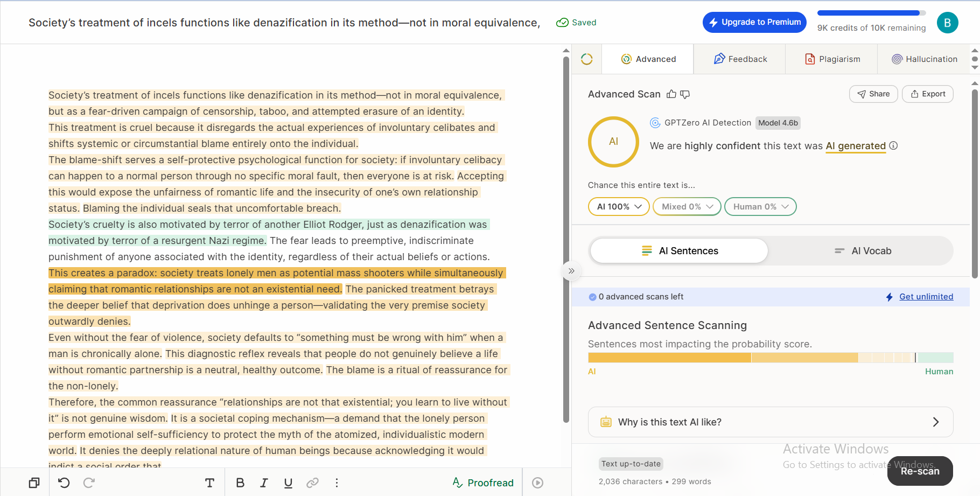Click the copy text icon in bottom toolbar
980x496 pixels.
[34, 483]
